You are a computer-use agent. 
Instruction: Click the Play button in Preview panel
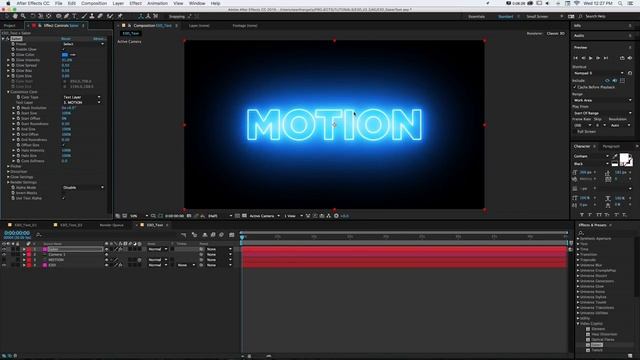click(591, 58)
